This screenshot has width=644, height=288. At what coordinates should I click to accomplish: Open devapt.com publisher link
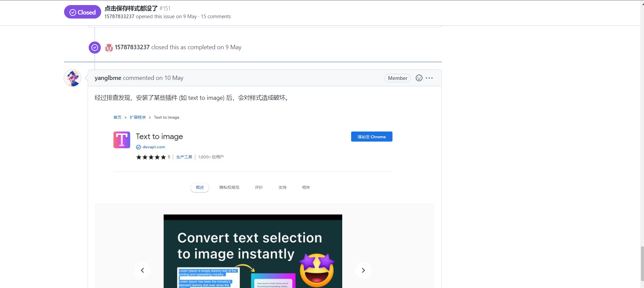click(x=154, y=147)
